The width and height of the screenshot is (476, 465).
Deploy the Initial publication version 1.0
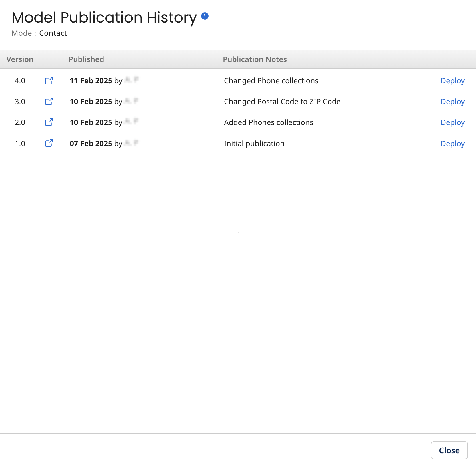452,143
